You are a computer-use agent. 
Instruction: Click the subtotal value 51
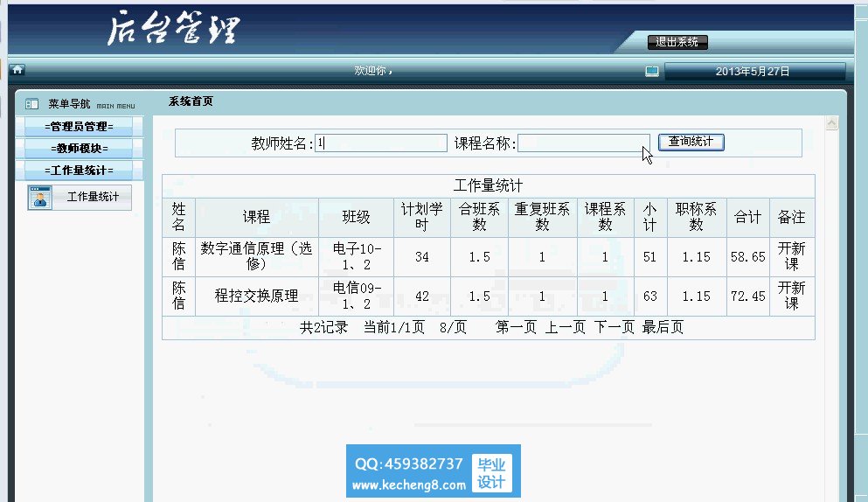649,257
